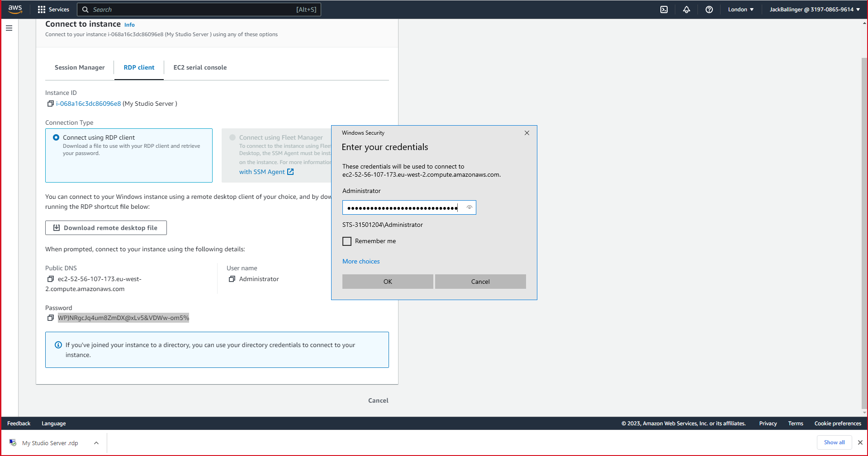The width and height of the screenshot is (868, 456).
Task: Click the RDP file icon in downloads bar
Action: pyautogui.click(x=13, y=443)
